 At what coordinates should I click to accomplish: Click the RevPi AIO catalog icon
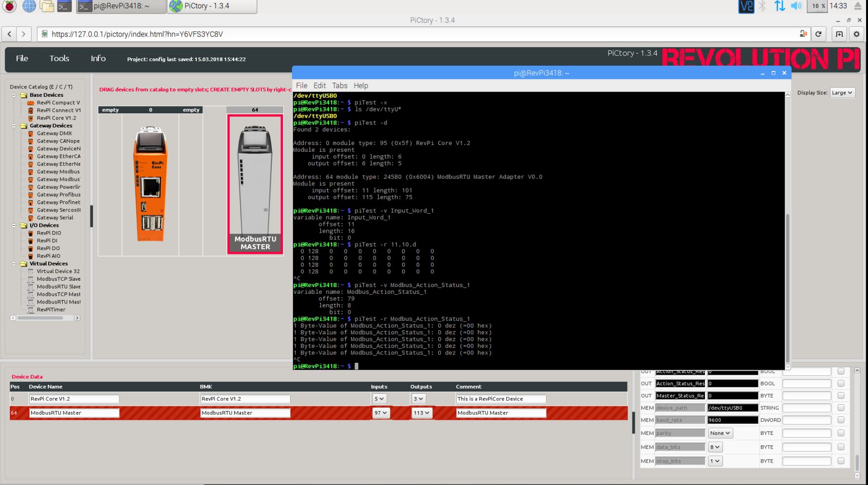point(31,256)
